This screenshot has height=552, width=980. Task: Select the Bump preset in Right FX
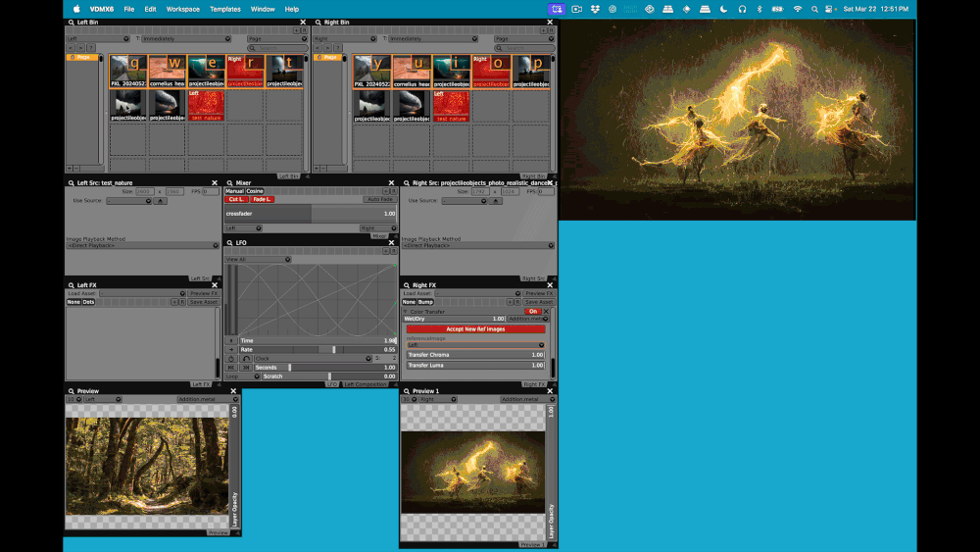coord(425,302)
